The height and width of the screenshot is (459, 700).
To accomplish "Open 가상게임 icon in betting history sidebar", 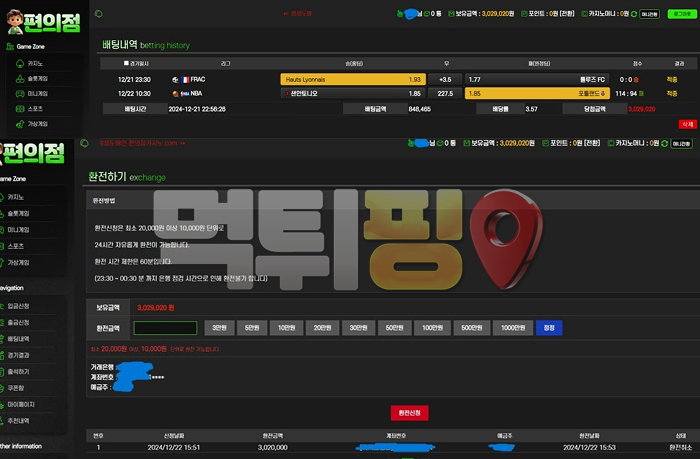I will coord(20,124).
